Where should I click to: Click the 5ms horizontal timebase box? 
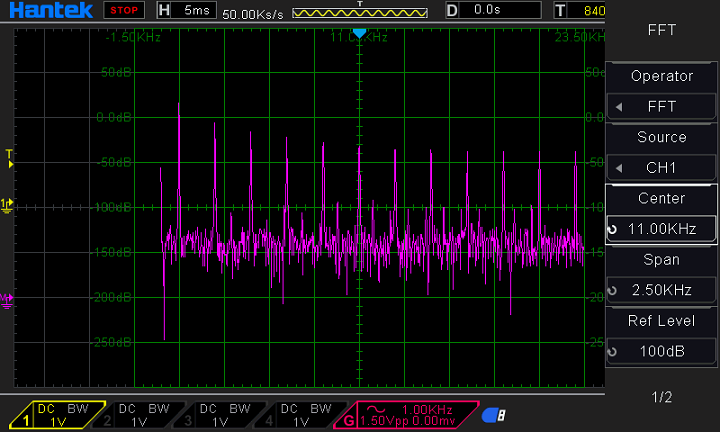click(x=188, y=11)
